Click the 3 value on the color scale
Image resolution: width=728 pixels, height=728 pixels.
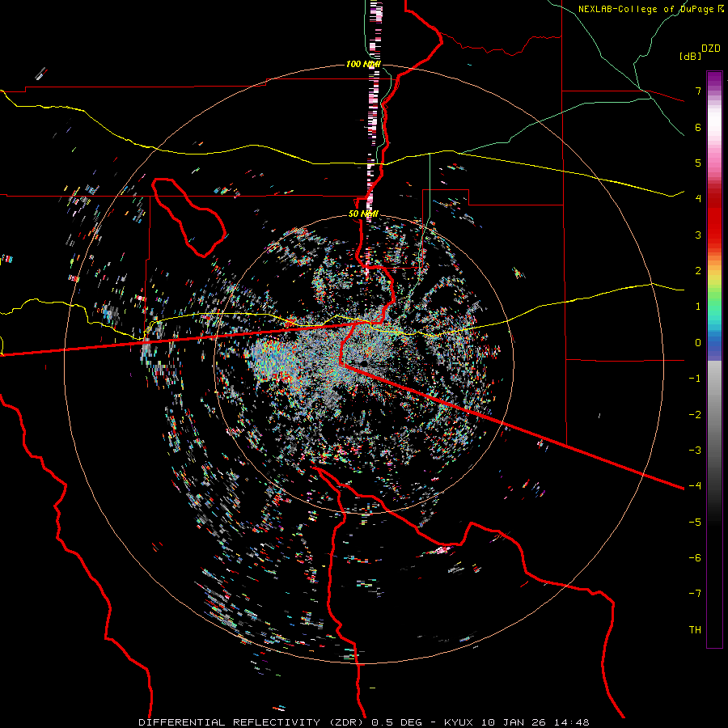click(x=698, y=235)
